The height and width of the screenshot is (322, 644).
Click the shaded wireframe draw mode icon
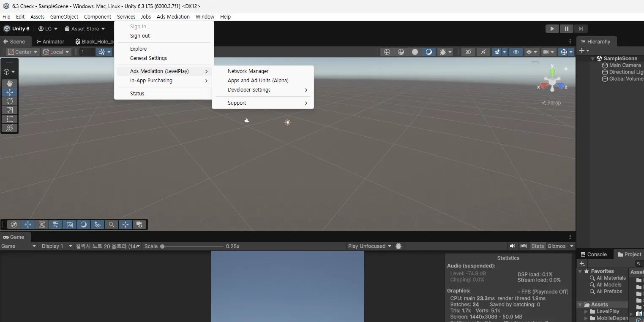click(401, 52)
